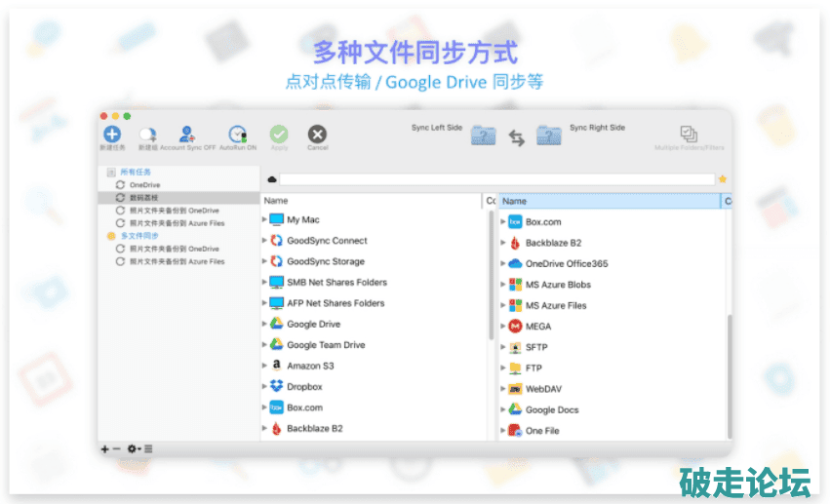Click the 新建组 new group icon
This screenshot has height=504, width=830.
pyautogui.click(x=147, y=136)
